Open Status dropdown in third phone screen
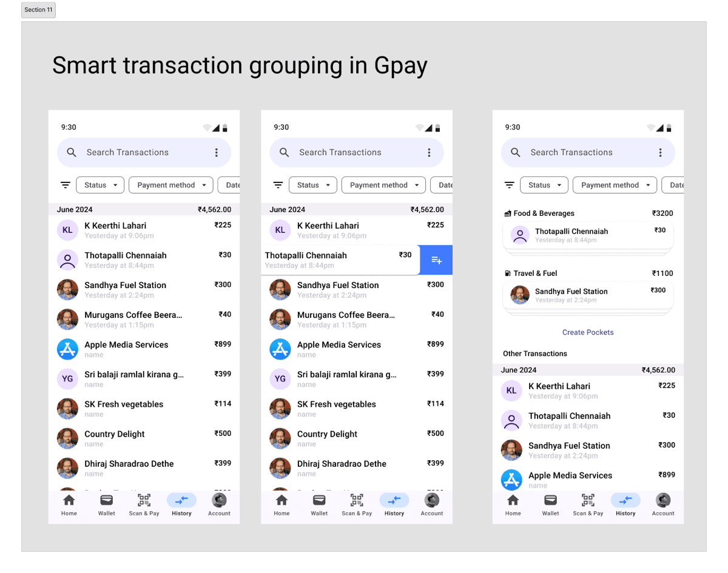728x573 pixels. click(545, 185)
